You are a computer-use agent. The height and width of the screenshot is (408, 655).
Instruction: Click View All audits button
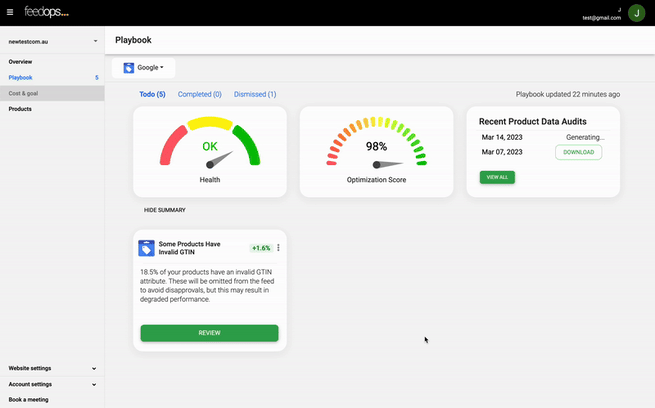point(497,177)
